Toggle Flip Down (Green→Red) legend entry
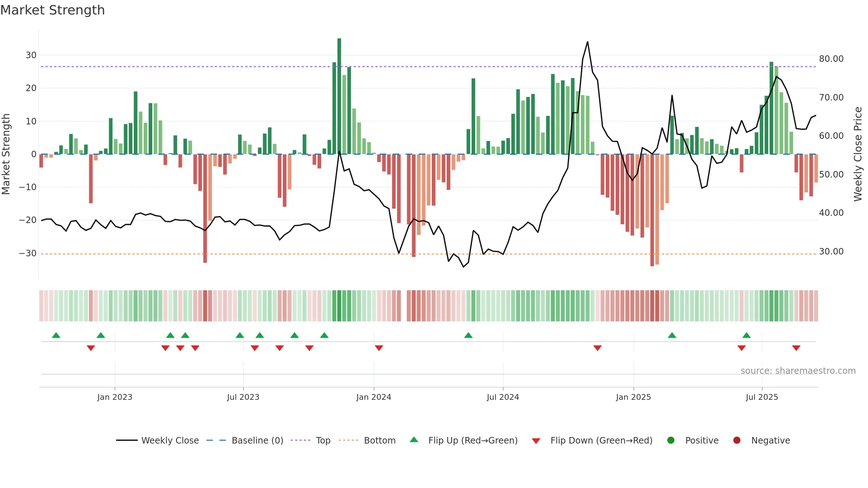 click(x=592, y=440)
